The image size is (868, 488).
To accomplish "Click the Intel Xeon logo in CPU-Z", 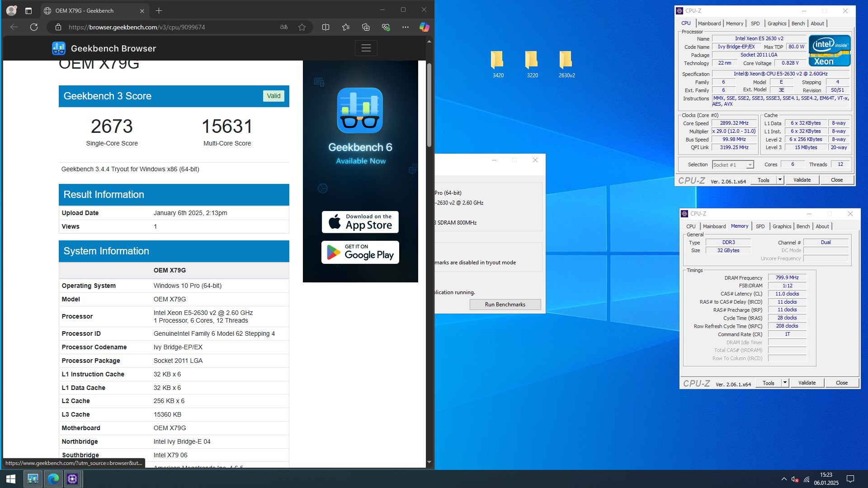I will (x=830, y=51).
